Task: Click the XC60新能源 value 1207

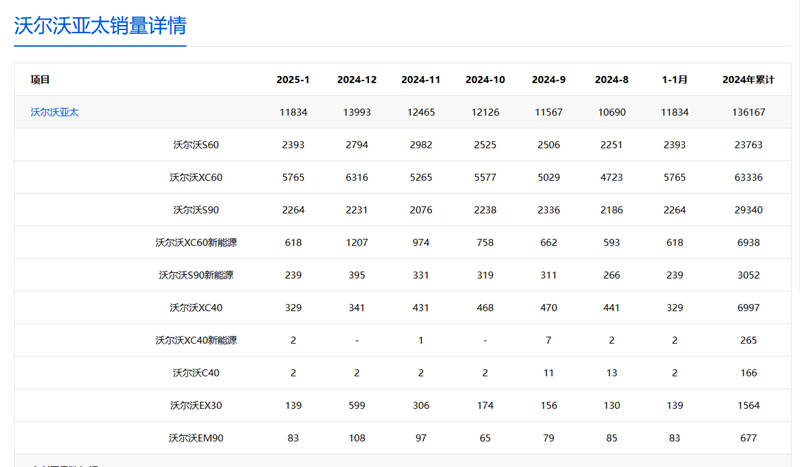Action: click(x=357, y=242)
